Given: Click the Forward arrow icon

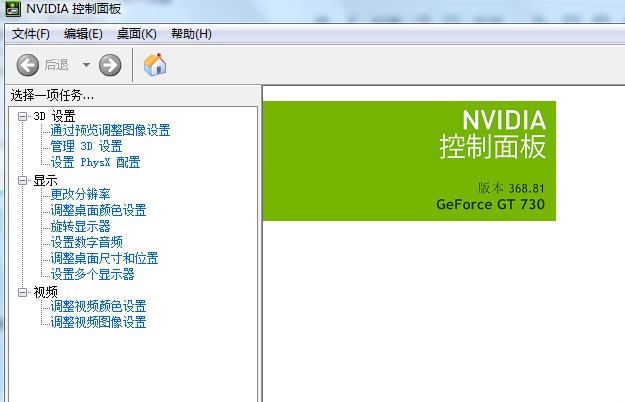Looking at the screenshot, I should tap(110, 65).
